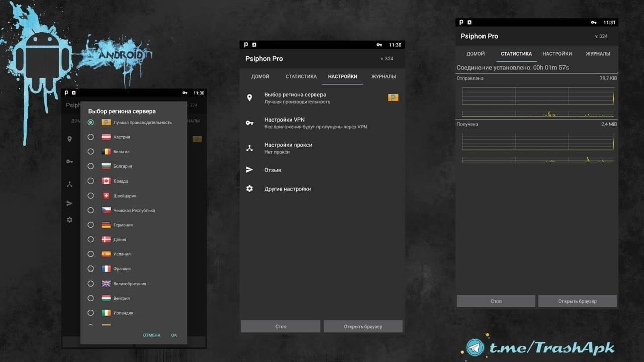Open Настройки прокси setting row

pos(322,148)
